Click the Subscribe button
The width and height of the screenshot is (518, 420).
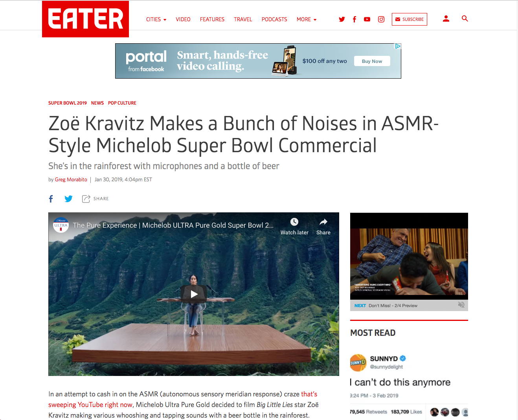pos(410,19)
